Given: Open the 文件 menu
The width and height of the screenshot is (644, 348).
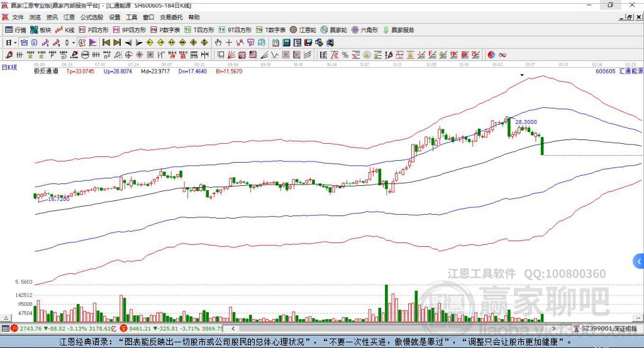Looking at the screenshot, I should click(x=18, y=17).
